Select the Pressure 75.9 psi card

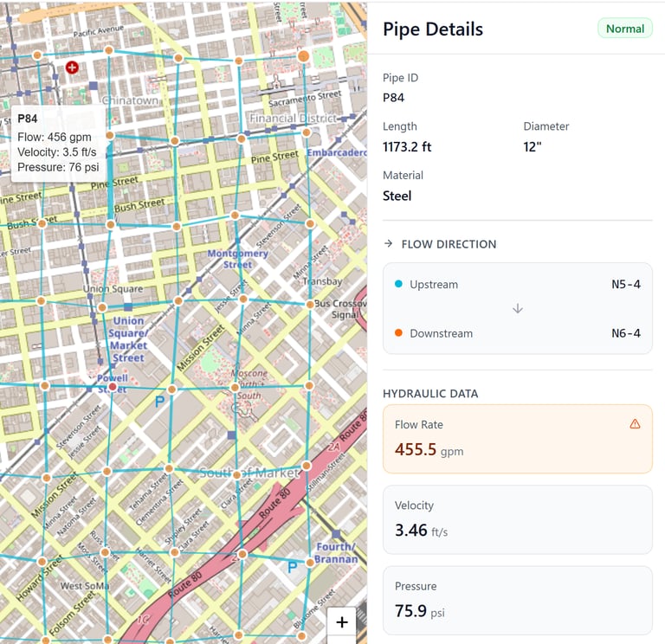coord(518,601)
